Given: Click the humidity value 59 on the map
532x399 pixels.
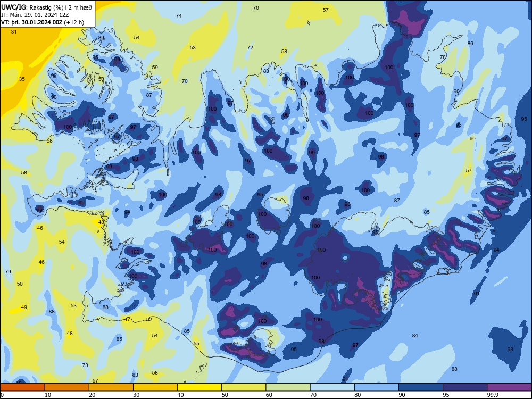Looking at the screenshot, I should (x=155, y=67).
